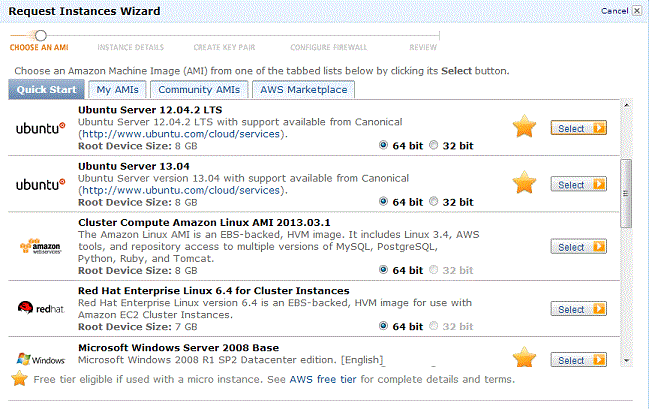This screenshot has height=409, width=649.
Task: Choose 32 bit for Ubuntu Server 13.04
Action: point(433,201)
